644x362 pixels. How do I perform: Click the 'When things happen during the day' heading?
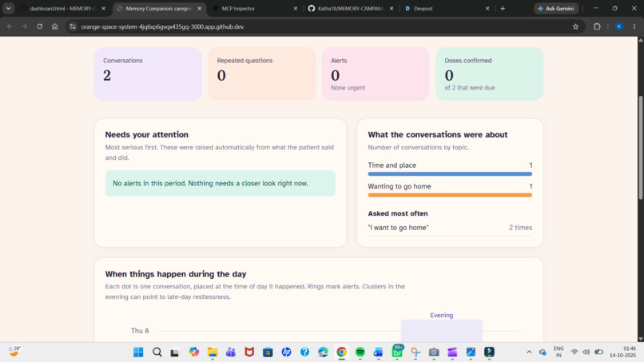(176, 274)
